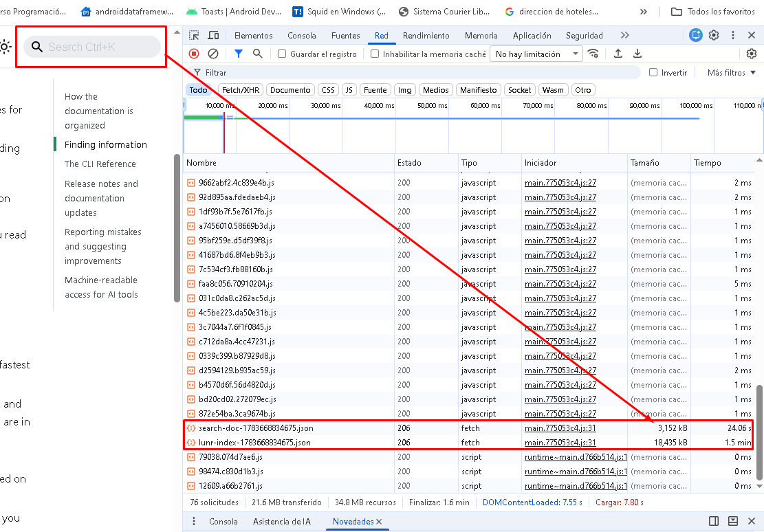Open The CLI Reference link
The width and height of the screenshot is (764, 532).
[x=100, y=164]
